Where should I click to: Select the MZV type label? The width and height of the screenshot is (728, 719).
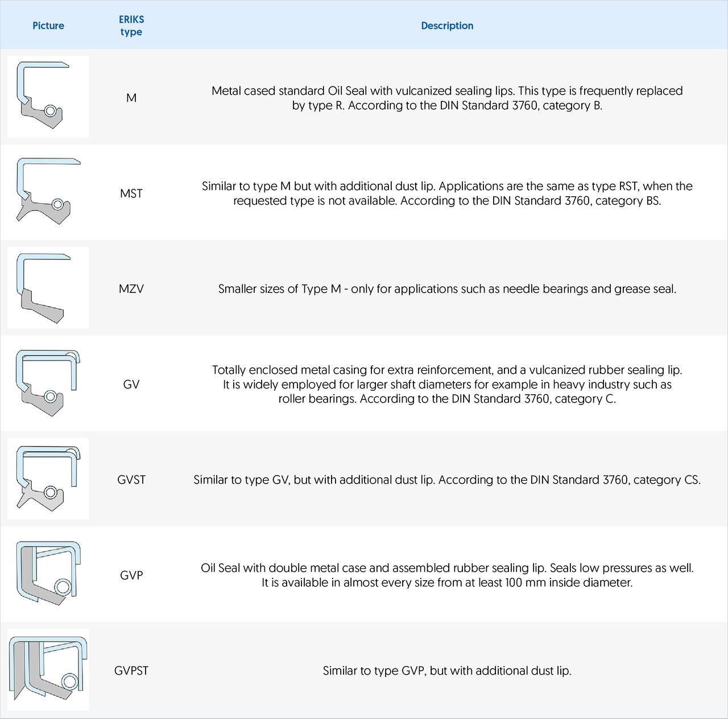pos(131,289)
